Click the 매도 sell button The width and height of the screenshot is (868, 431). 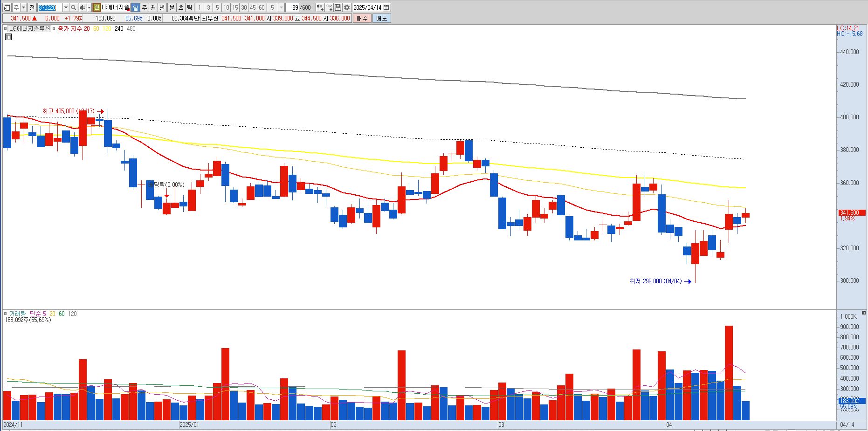[382, 18]
